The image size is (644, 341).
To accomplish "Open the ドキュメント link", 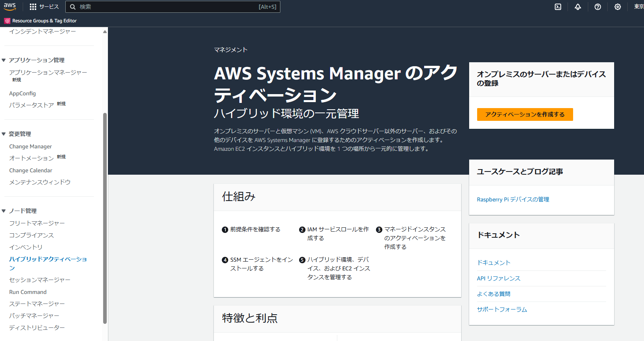I will (494, 263).
